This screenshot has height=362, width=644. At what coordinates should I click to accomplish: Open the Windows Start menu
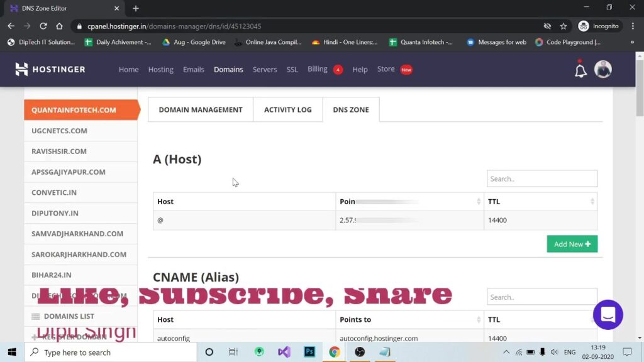click(12, 352)
